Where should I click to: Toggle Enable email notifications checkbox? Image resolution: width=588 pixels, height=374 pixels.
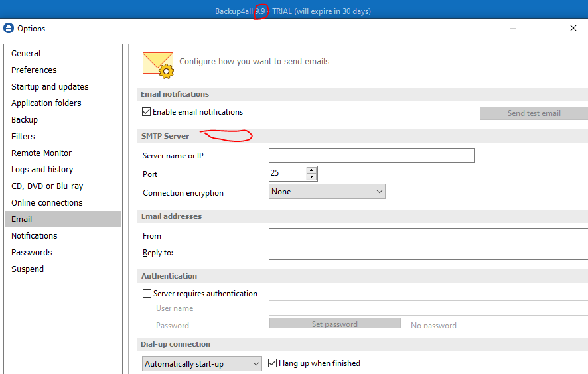point(146,111)
